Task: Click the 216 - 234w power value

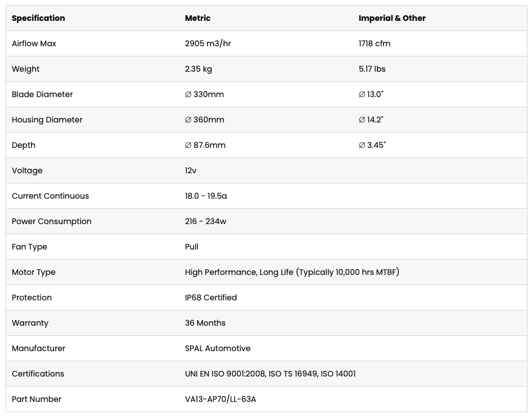Action: click(x=205, y=221)
